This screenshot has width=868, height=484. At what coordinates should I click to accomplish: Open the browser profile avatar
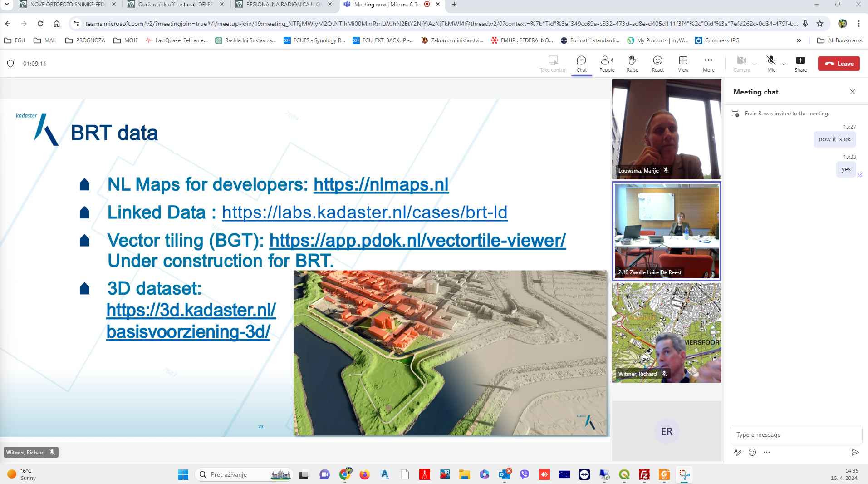pos(843,24)
